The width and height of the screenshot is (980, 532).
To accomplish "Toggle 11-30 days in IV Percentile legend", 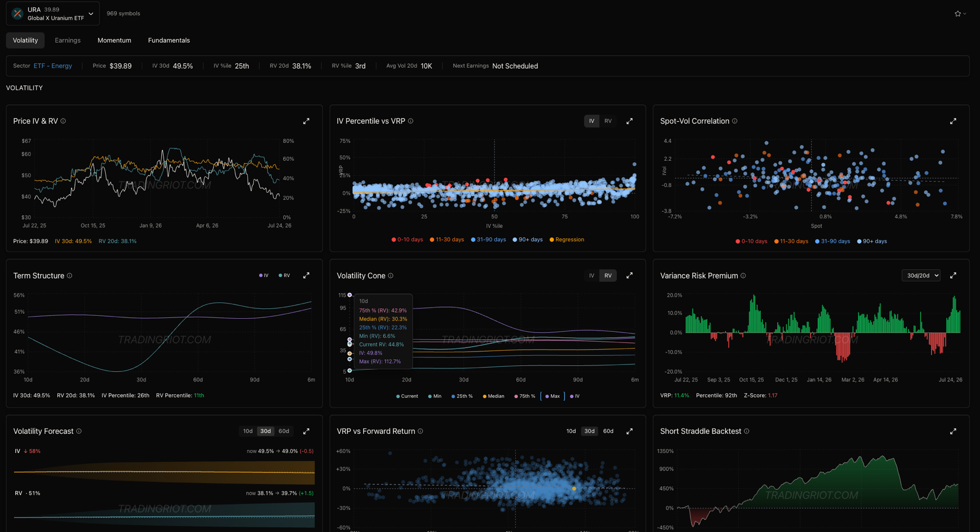I will tap(447, 240).
